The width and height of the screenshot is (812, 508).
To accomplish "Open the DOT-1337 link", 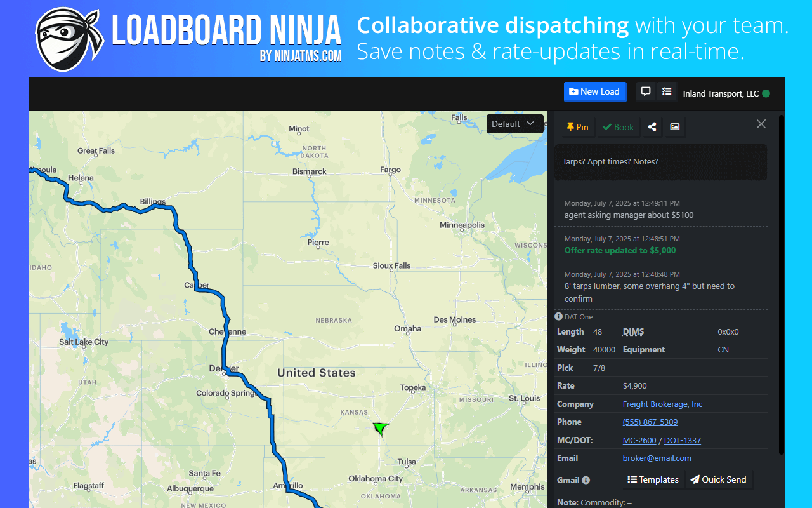I will [x=683, y=441].
